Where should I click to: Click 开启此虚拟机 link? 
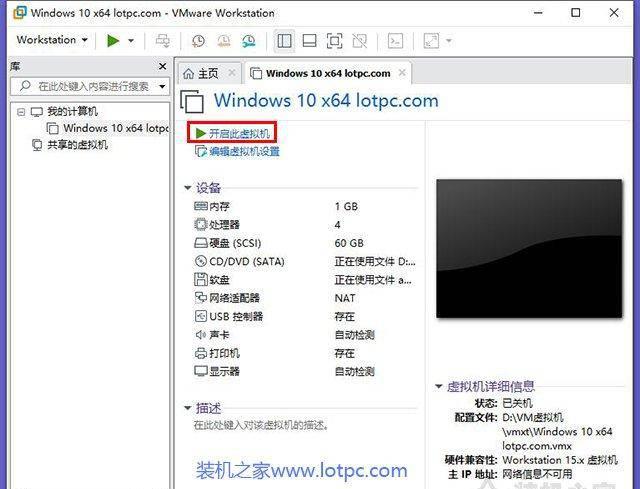pos(239,133)
